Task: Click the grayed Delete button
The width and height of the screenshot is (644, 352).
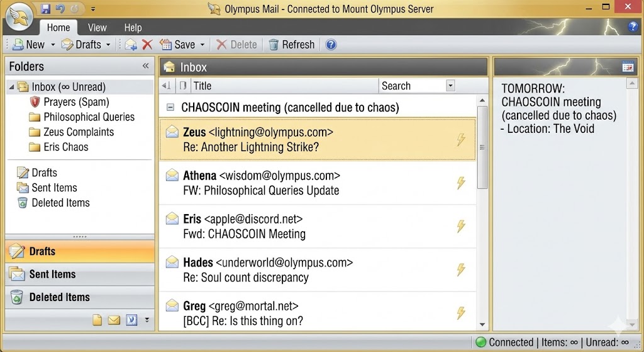Action: [x=236, y=45]
